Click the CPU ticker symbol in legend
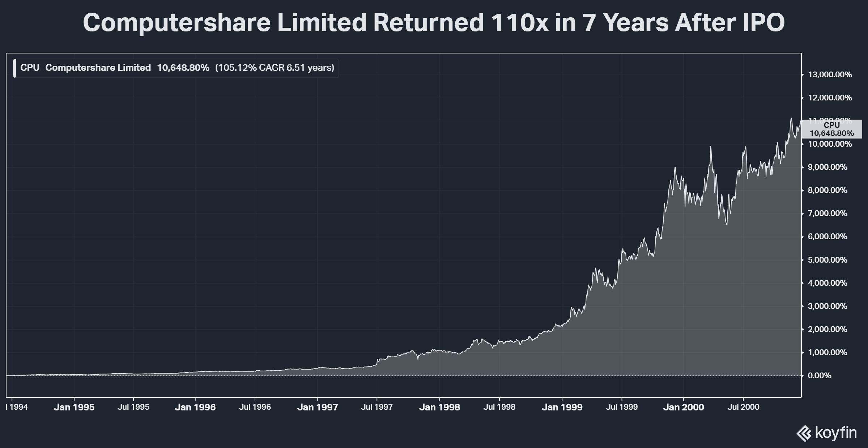The height and width of the screenshot is (448, 868). pos(30,68)
